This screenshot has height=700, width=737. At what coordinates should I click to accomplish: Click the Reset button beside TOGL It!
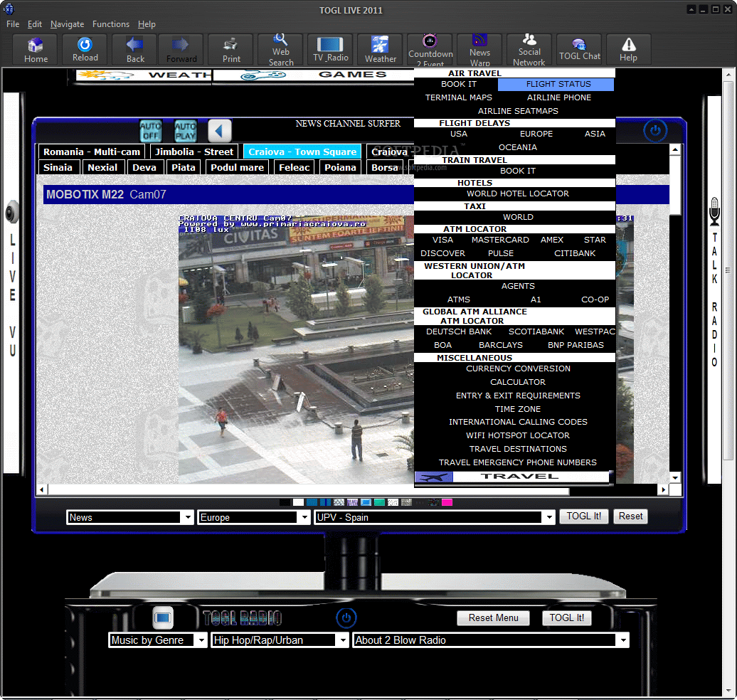point(630,516)
